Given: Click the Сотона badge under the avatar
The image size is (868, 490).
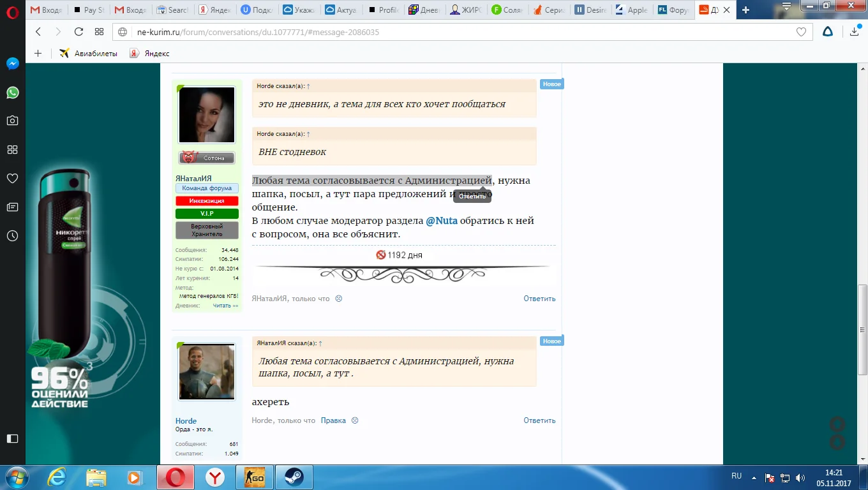Looking at the screenshot, I should click(x=207, y=158).
